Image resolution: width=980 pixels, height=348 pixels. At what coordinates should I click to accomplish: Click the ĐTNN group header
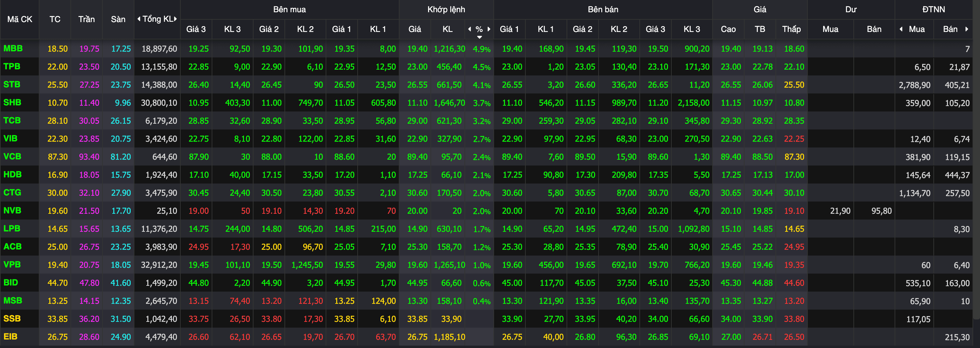(x=934, y=10)
